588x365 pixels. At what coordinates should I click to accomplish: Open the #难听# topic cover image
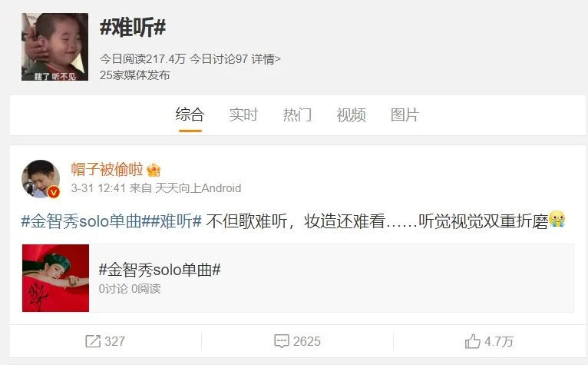(x=55, y=47)
